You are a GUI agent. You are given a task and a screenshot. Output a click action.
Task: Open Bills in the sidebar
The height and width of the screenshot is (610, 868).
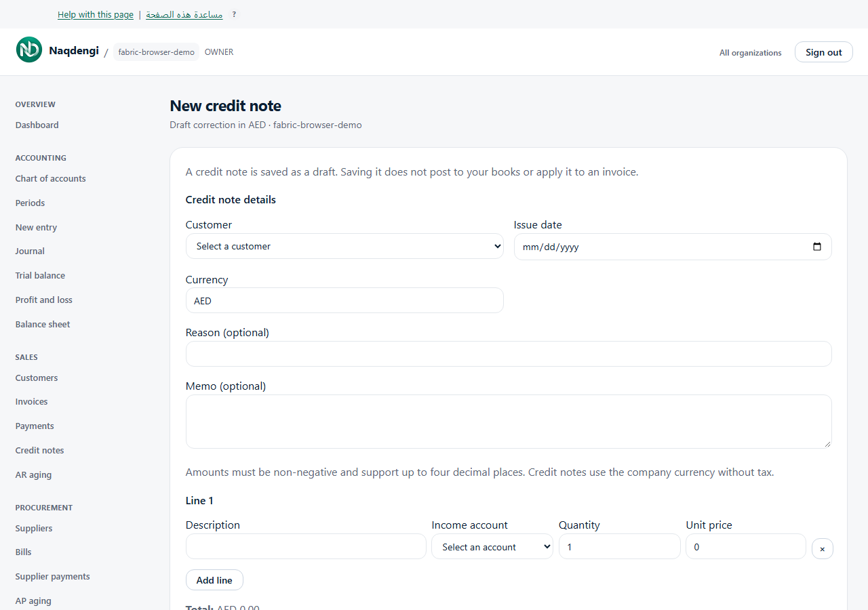(24, 552)
